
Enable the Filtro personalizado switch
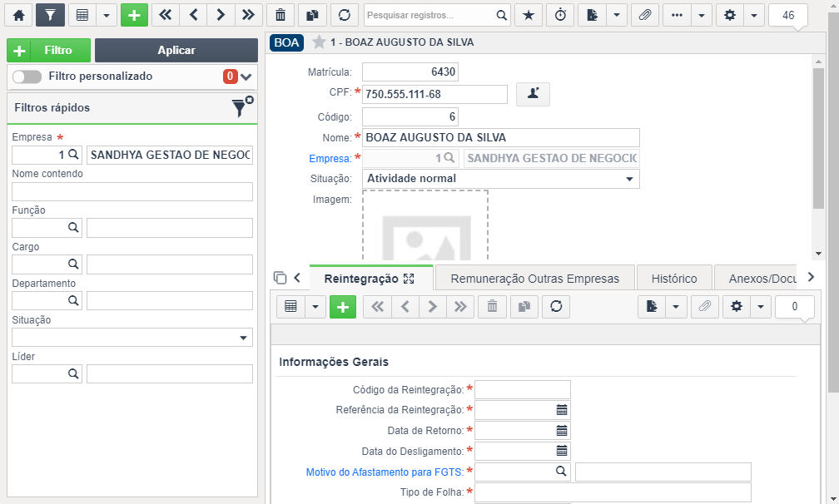[x=27, y=77]
